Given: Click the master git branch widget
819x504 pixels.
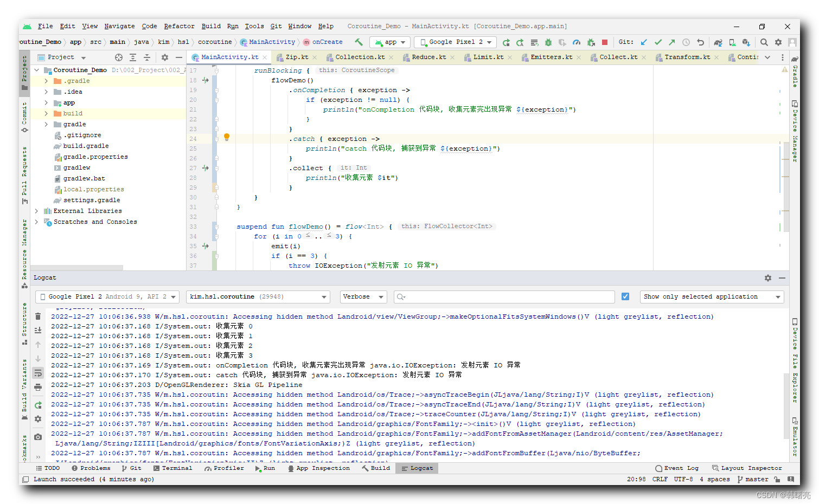Looking at the screenshot, I should pos(753,480).
